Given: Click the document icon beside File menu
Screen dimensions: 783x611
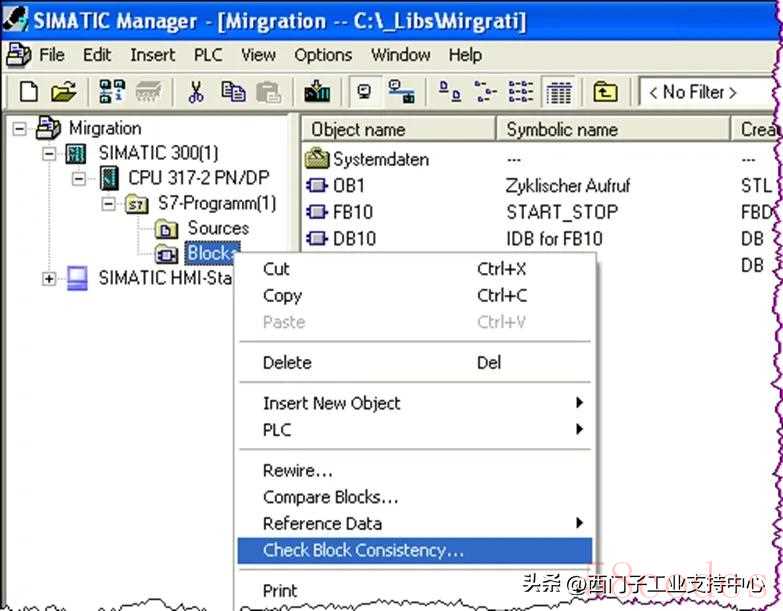Looking at the screenshot, I should pyautogui.click(x=18, y=55).
